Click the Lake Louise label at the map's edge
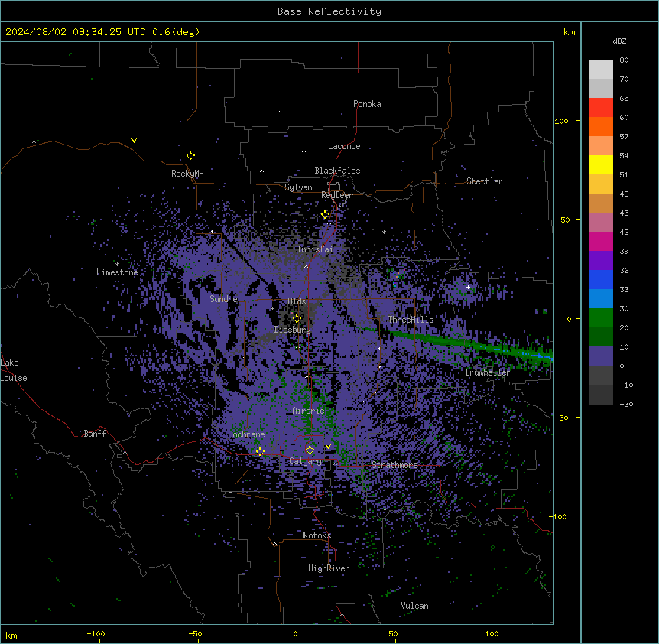 (x=14, y=370)
